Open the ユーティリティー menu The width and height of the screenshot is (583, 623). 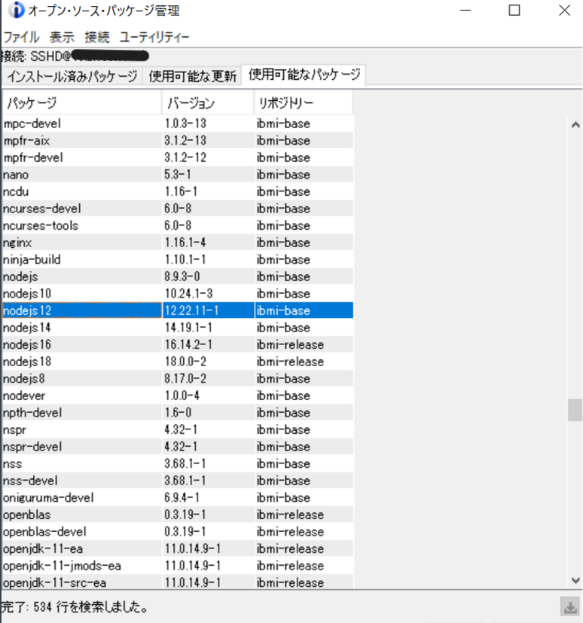(x=154, y=37)
